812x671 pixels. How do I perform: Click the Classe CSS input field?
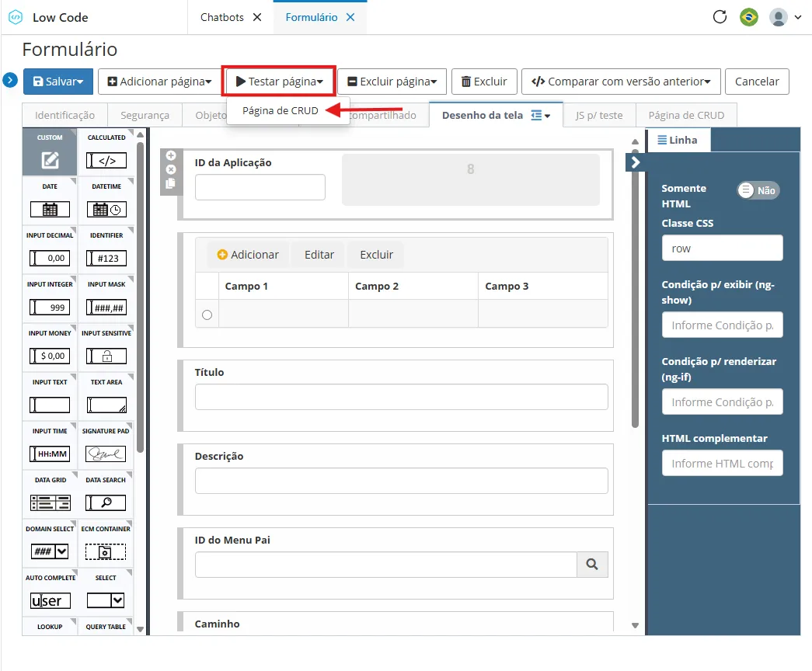(x=722, y=248)
